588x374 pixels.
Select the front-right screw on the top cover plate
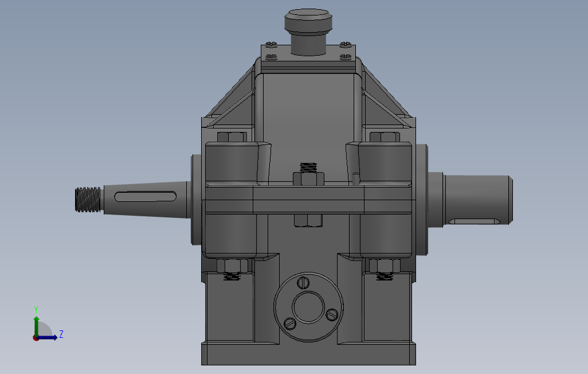(x=346, y=57)
